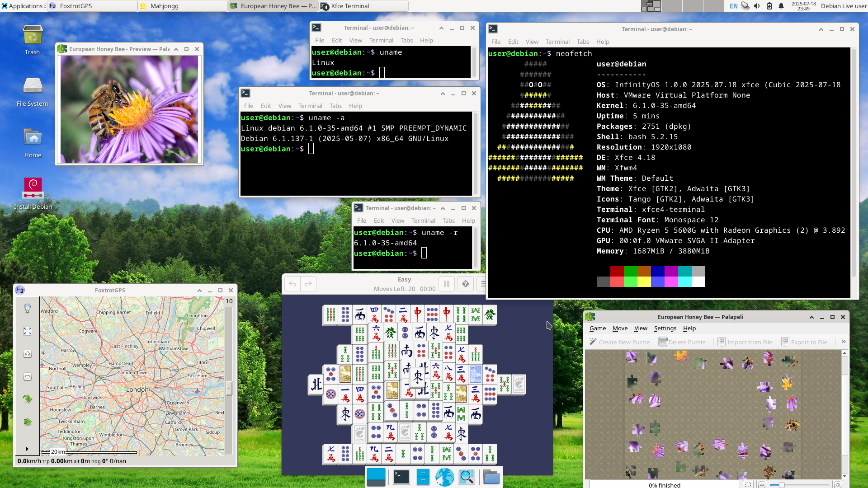Click Create New Puzzle in Palapeli
Image resolution: width=868 pixels, height=488 pixels.
click(x=620, y=342)
